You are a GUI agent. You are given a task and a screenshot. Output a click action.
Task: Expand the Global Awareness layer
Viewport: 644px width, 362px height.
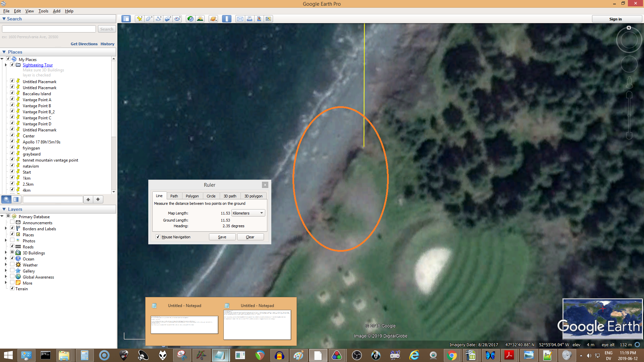tap(6, 277)
